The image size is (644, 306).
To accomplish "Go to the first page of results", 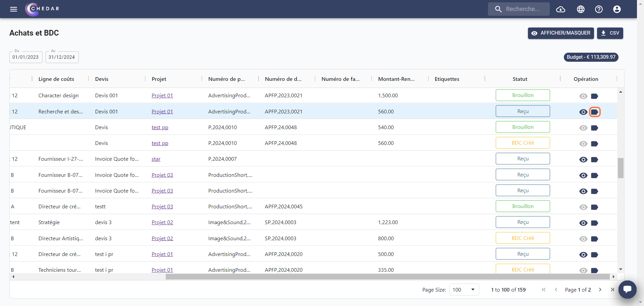I will (x=544, y=290).
